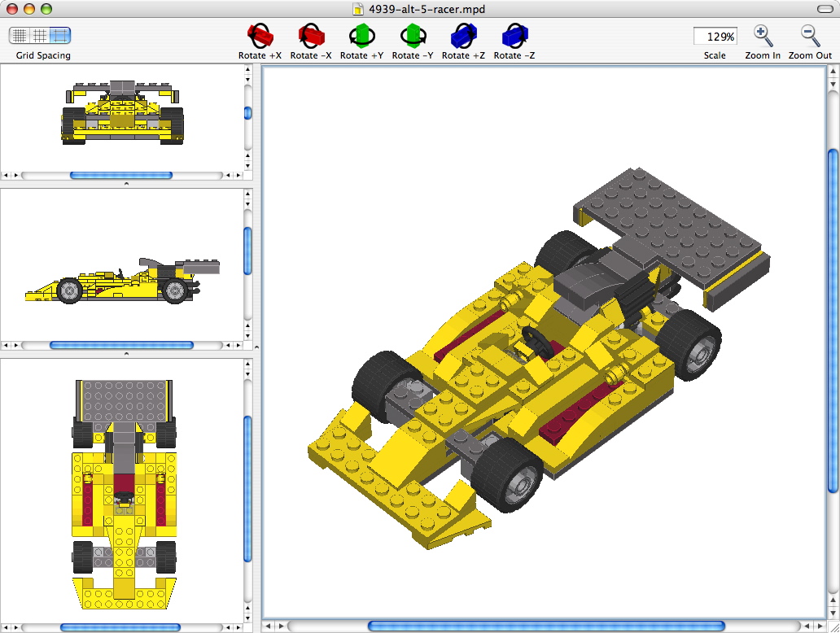Click the side view pane's horizontal scrollbar
The image size is (840, 633).
point(122,344)
